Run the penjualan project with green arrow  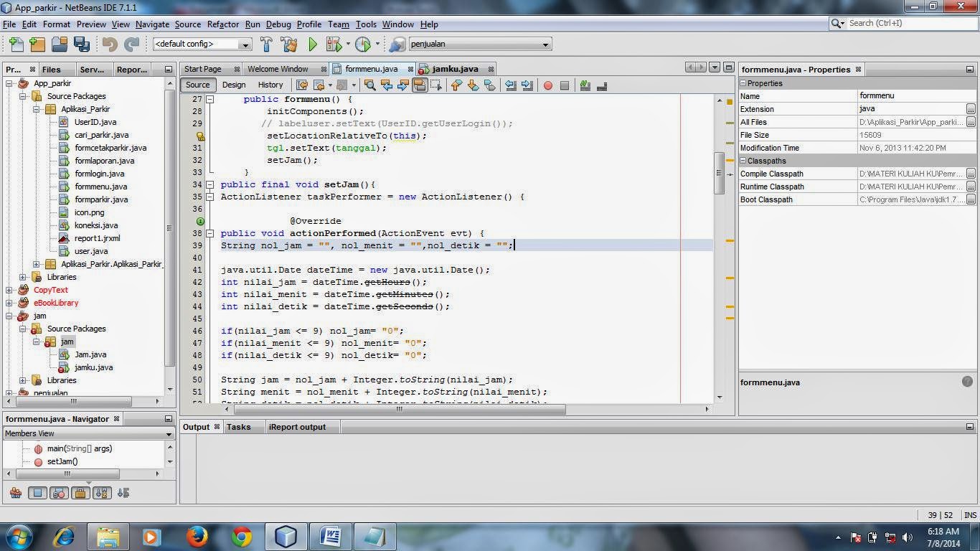pyautogui.click(x=312, y=44)
